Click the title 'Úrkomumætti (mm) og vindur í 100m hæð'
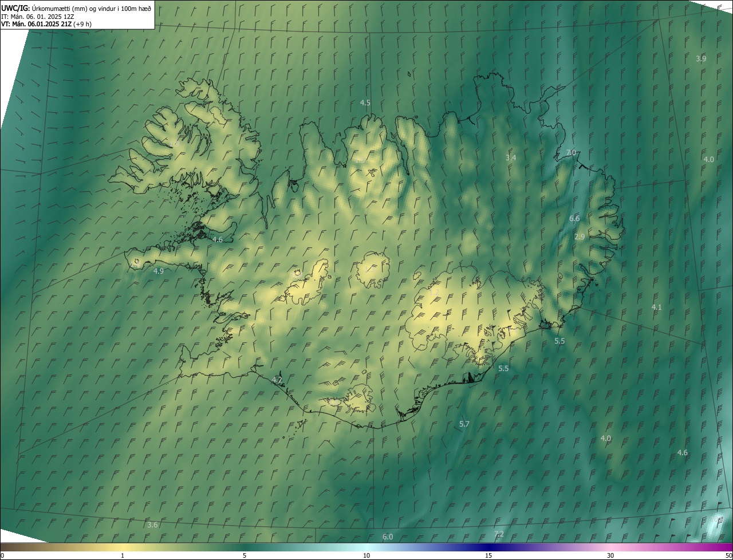The width and height of the screenshot is (733, 560). pyautogui.click(x=92, y=8)
